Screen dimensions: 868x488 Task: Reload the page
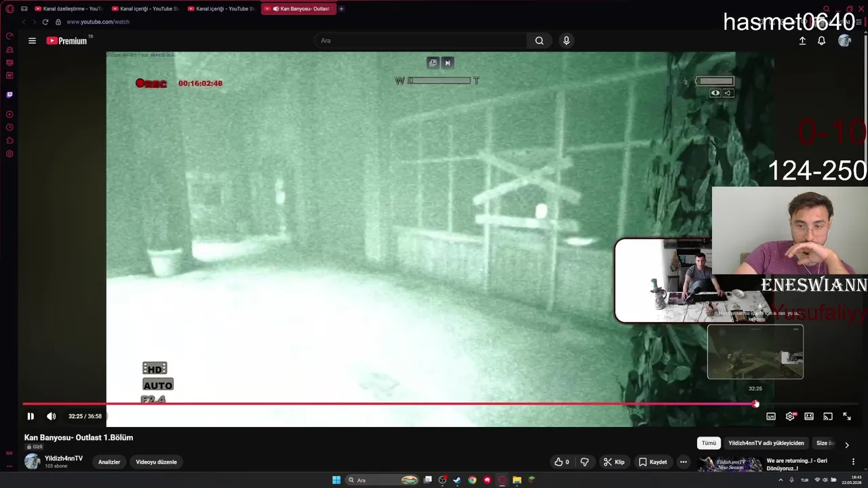point(45,22)
